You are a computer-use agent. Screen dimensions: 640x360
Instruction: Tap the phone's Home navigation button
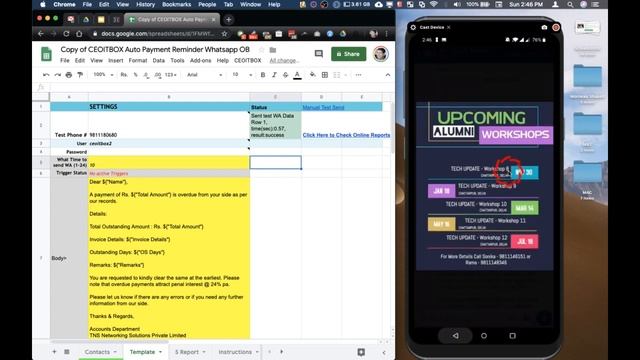pyautogui.click(x=484, y=336)
